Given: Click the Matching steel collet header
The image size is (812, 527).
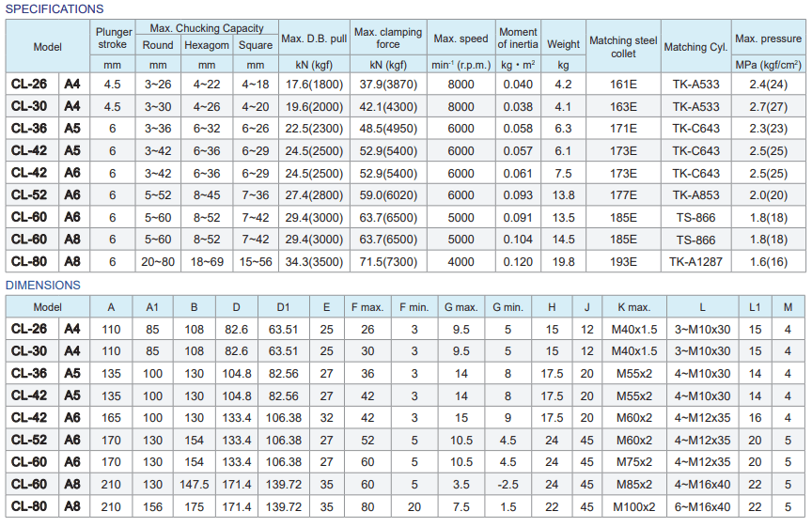Looking at the screenshot, I should pyautogui.click(x=622, y=47).
